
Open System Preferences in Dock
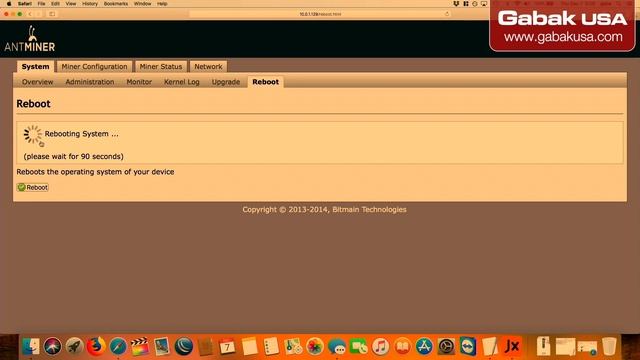click(446, 347)
